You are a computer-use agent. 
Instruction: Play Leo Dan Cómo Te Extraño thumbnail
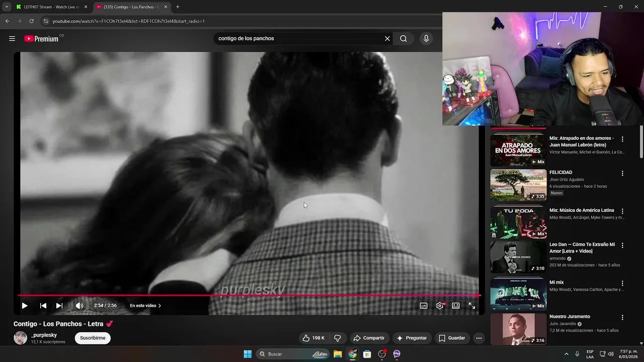click(x=518, y=257)
